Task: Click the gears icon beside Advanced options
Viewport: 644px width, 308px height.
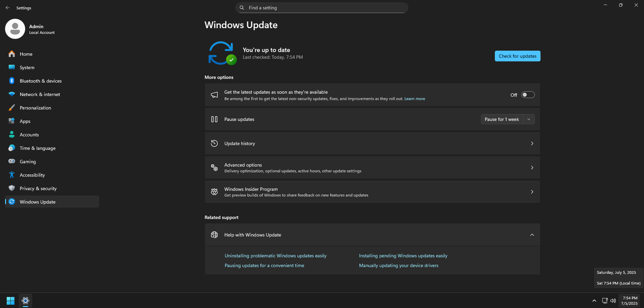Action: pyautogui.click(x=214, y=168)
